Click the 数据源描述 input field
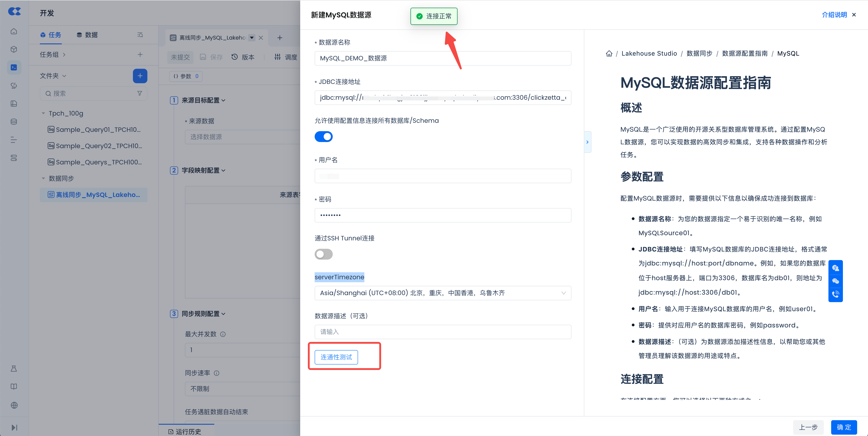This screenshot has height=436, width=868. point(442,332)
